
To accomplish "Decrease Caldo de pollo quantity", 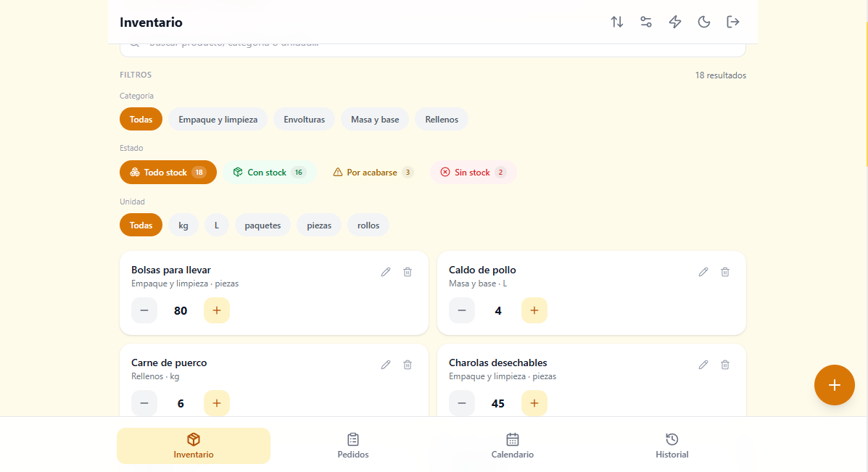I will tap(462, 310).
